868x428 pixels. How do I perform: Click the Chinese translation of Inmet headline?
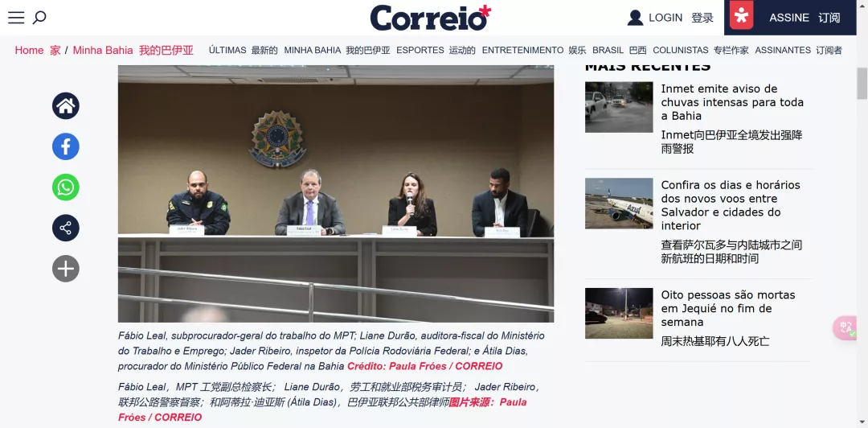(732, 142)
